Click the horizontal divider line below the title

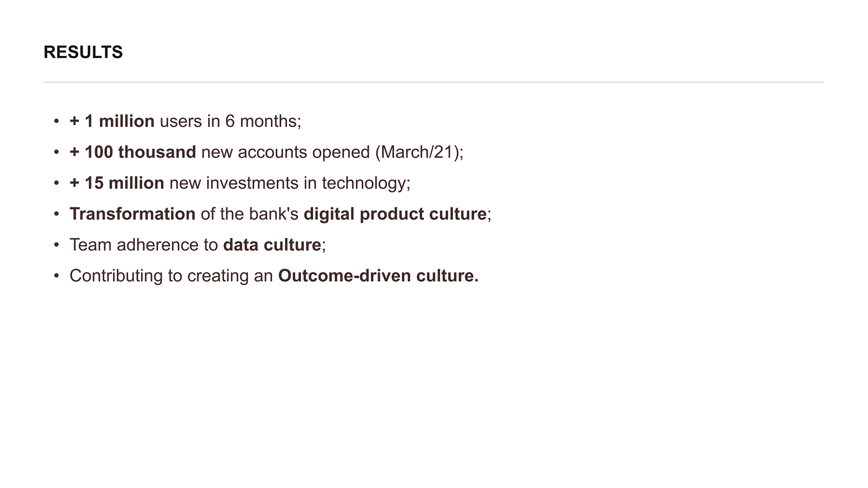[433, 82]
